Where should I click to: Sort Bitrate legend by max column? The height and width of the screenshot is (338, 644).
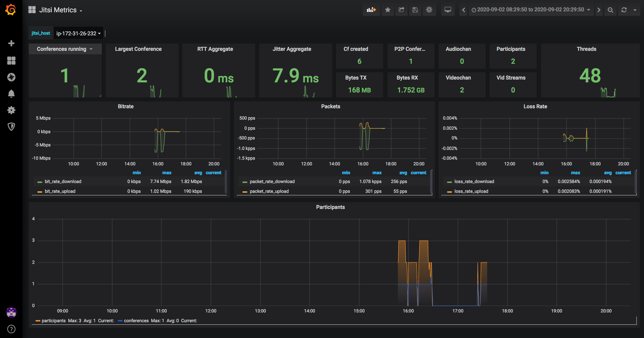pyautogui.click(x=167, y=173)
